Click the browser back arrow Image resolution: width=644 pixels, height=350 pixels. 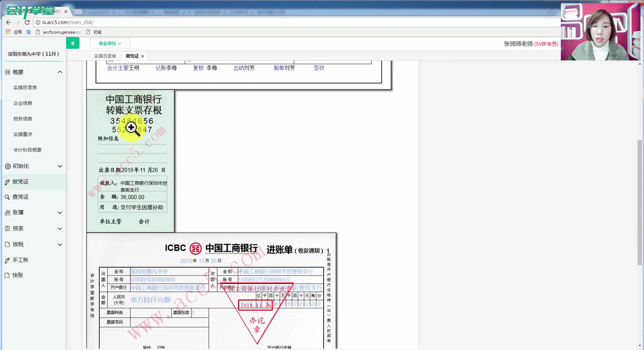click(x=8, y=22)
